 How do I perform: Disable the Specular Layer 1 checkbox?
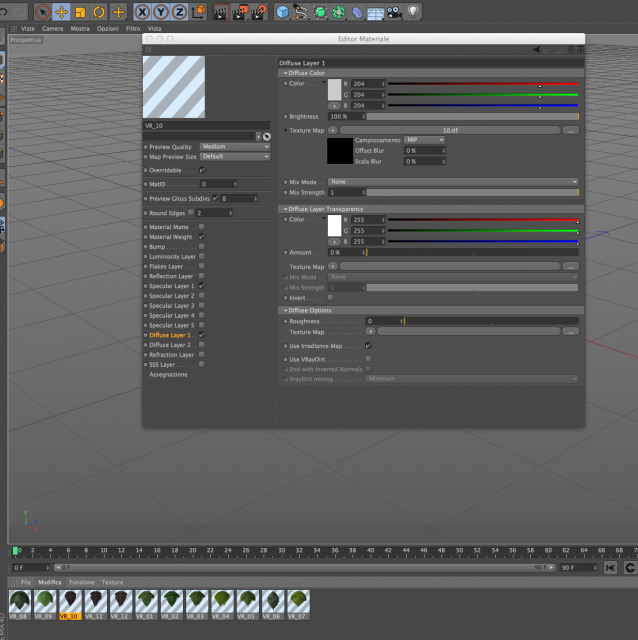202,286
